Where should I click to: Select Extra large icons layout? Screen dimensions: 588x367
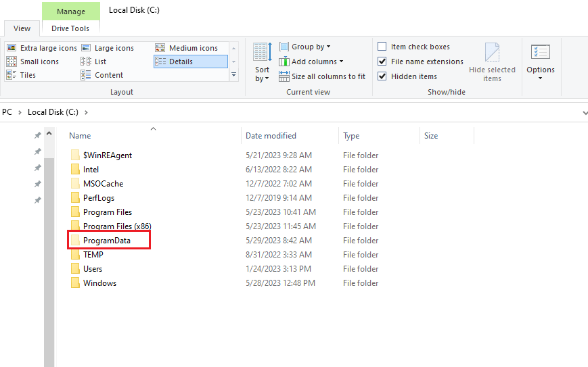(42, 48)
